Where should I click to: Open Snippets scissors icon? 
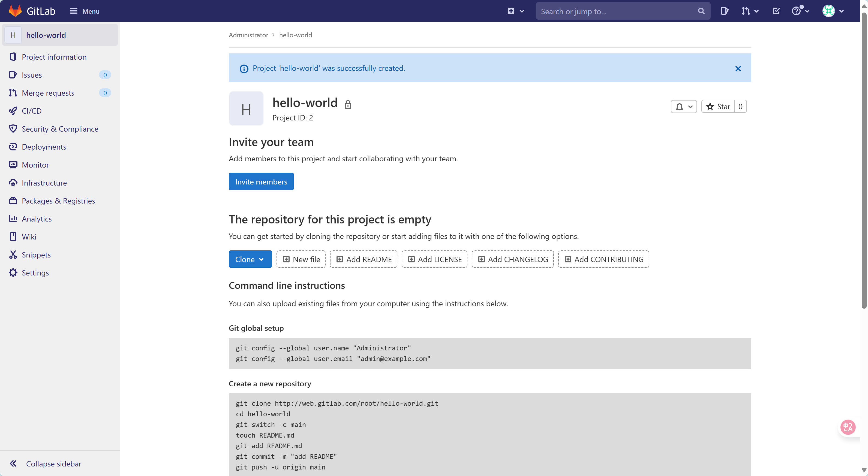pyautogui.click(x=13, y=254)
